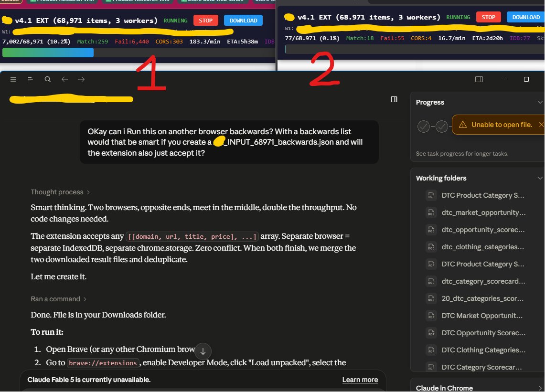Stop the scraper in window 2
This screenshot has height=392, width=545.
[x=488, y=17]
